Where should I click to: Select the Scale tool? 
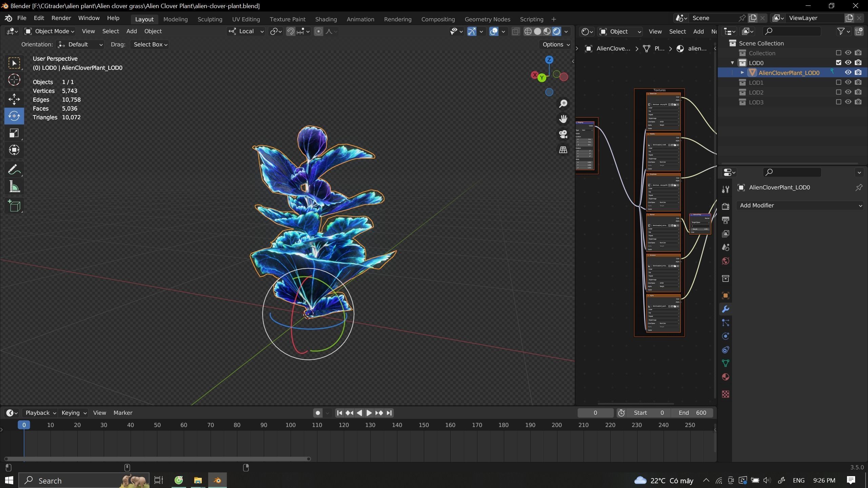click(x=14, y=133)
